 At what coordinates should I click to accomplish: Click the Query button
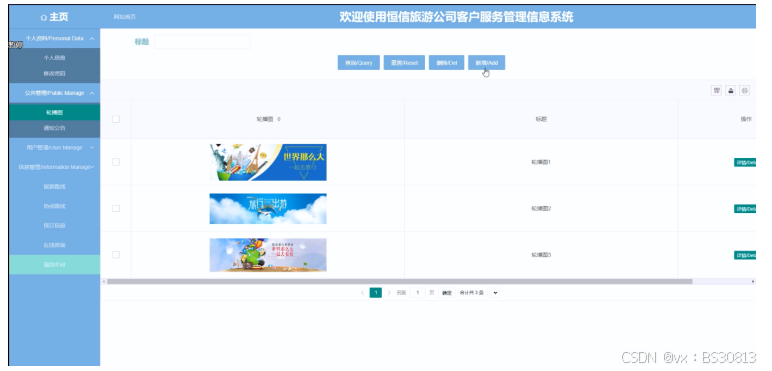358,63
